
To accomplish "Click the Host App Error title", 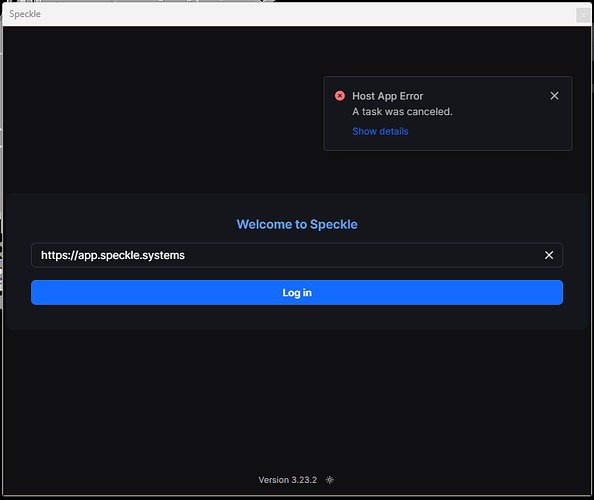I will 387,96.
